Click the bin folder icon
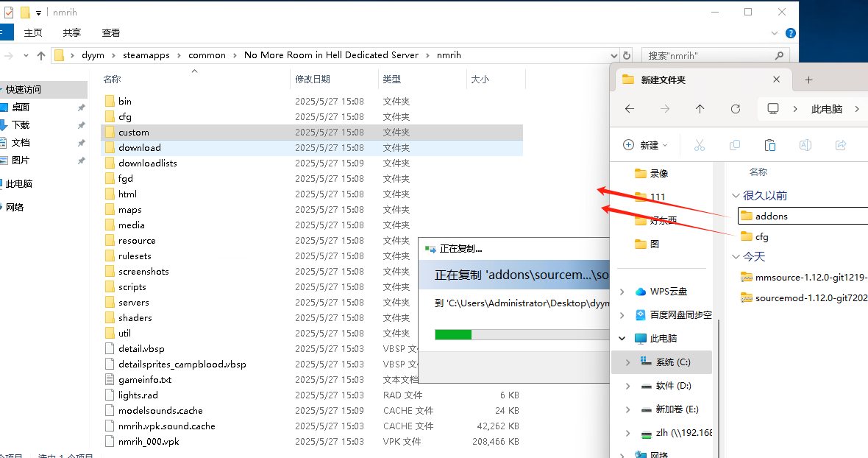 pyautogui.click(x=110, y=102)
